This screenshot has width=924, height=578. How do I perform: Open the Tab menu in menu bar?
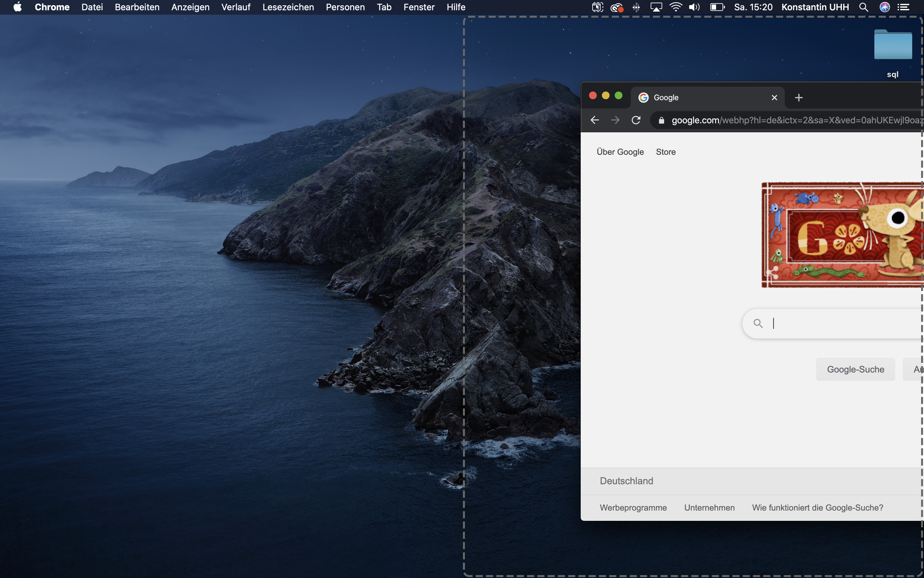(x=384, y=7)
